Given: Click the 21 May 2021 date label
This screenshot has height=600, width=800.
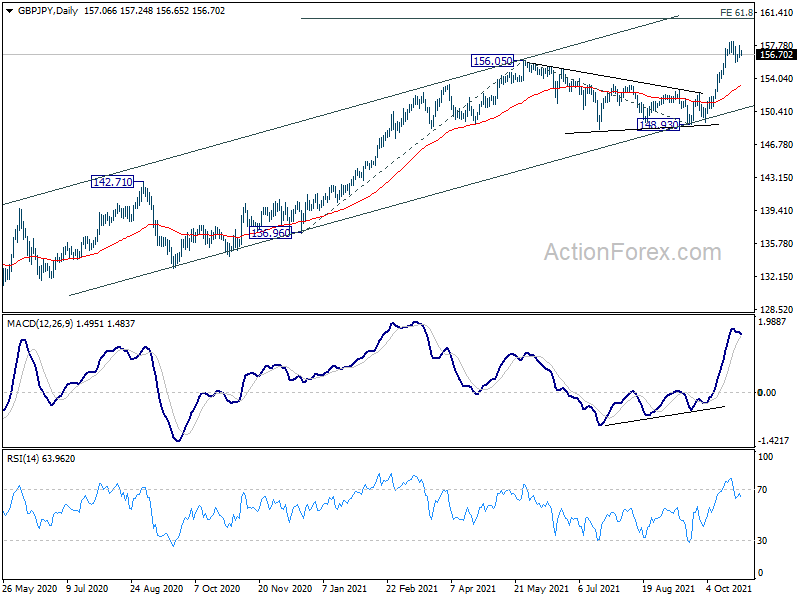Looking at the screenshot, I should [541, 588].
